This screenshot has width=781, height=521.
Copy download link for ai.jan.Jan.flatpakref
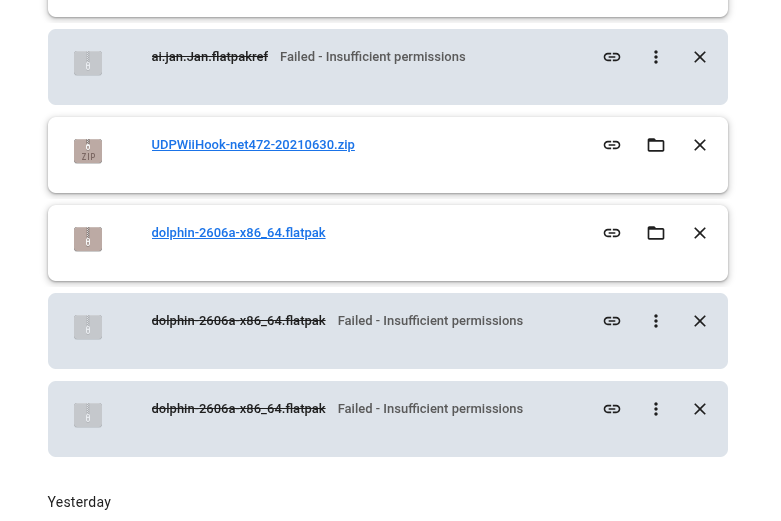(x=612, y=57)
